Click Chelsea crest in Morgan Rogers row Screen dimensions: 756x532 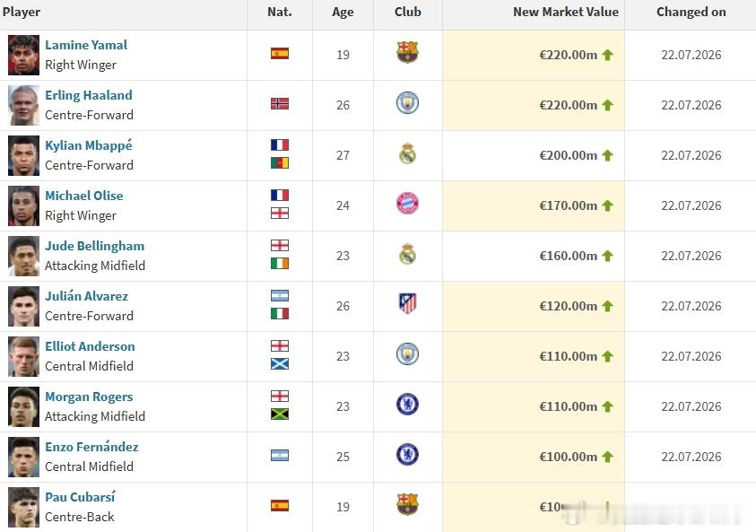pos(407,405)
